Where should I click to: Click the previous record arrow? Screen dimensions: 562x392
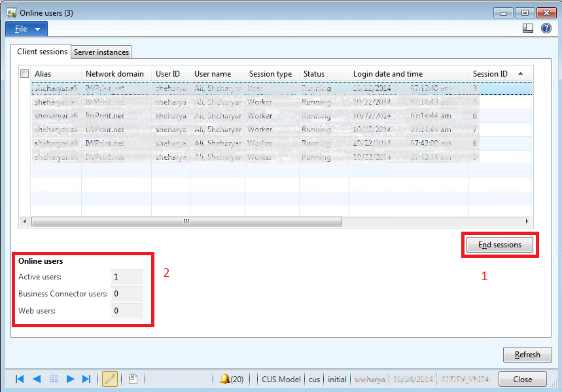tap(37, 379)
